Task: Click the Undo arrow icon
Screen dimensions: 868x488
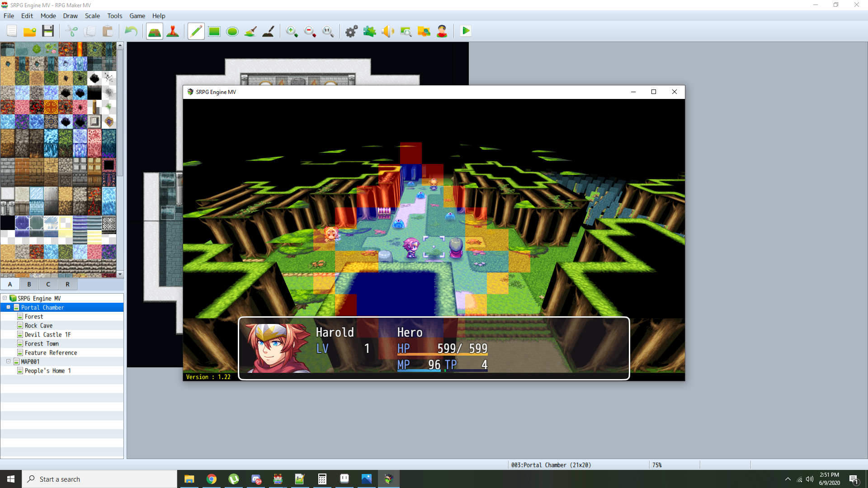Action: click(x=131, y=31)
